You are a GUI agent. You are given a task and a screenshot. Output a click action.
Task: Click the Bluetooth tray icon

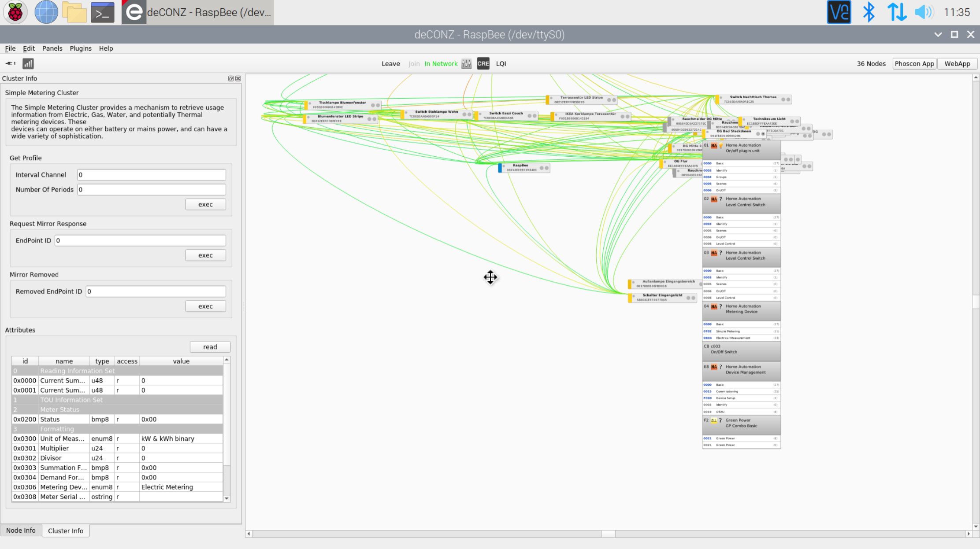869,12
